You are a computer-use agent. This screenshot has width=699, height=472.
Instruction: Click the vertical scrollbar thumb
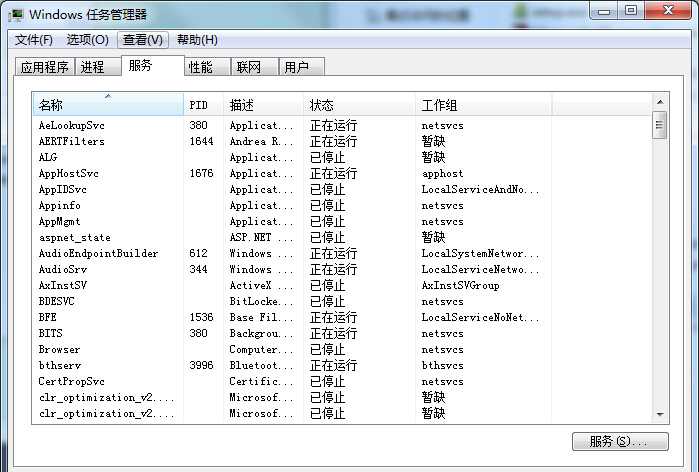coord(660,125)
